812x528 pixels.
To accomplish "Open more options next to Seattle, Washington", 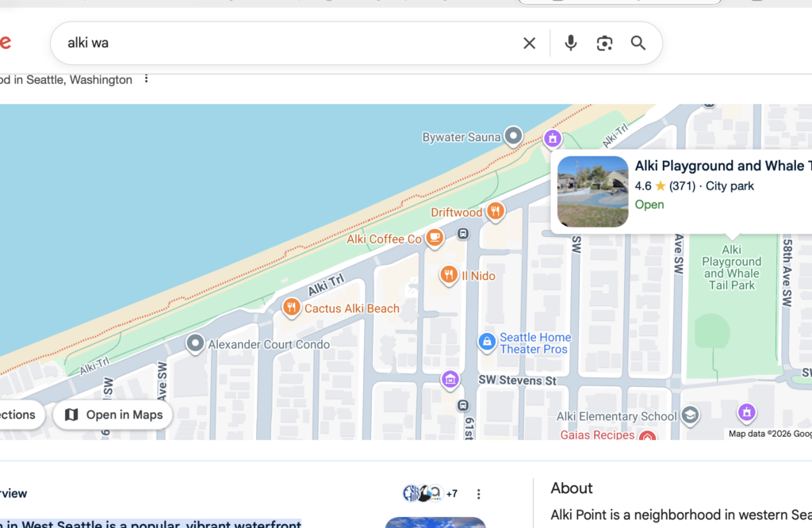I will click(146, 79).
